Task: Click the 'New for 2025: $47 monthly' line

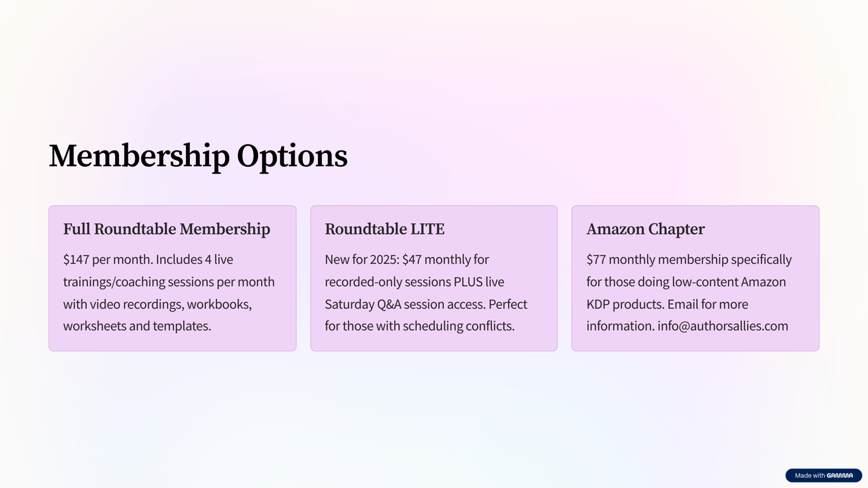Action: click(407, 259)
